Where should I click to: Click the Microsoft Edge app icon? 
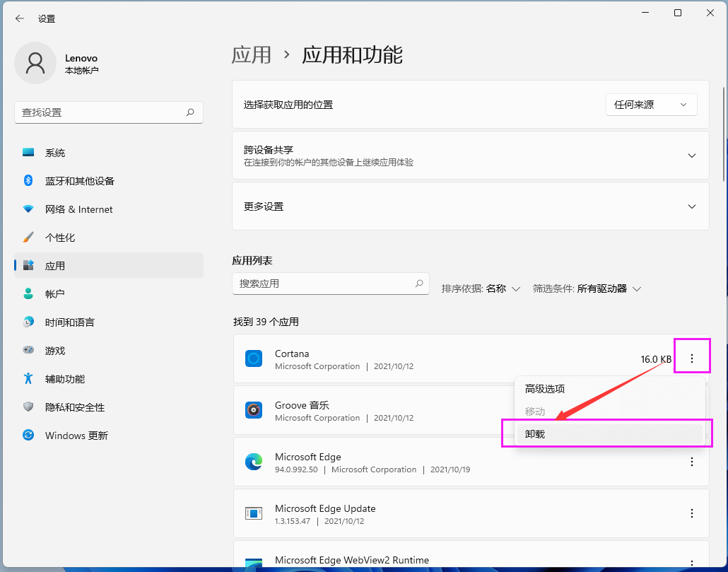254,462
